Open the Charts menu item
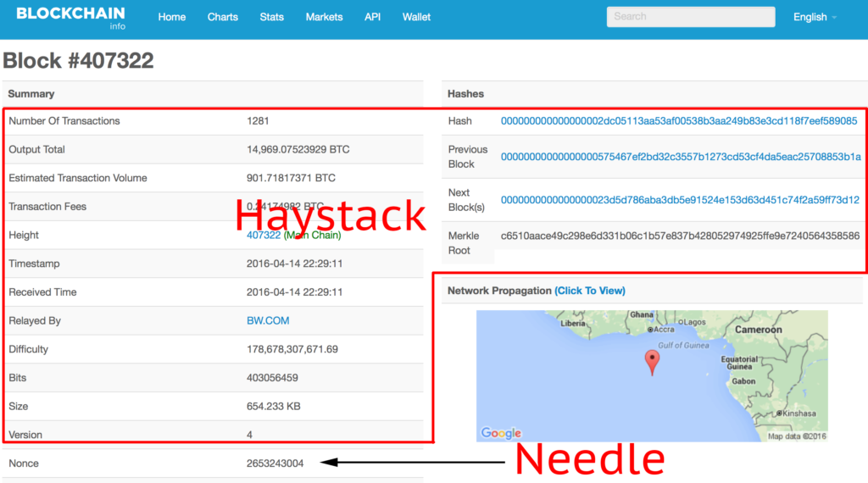The image size is (868, 483). tap(223, 17)
